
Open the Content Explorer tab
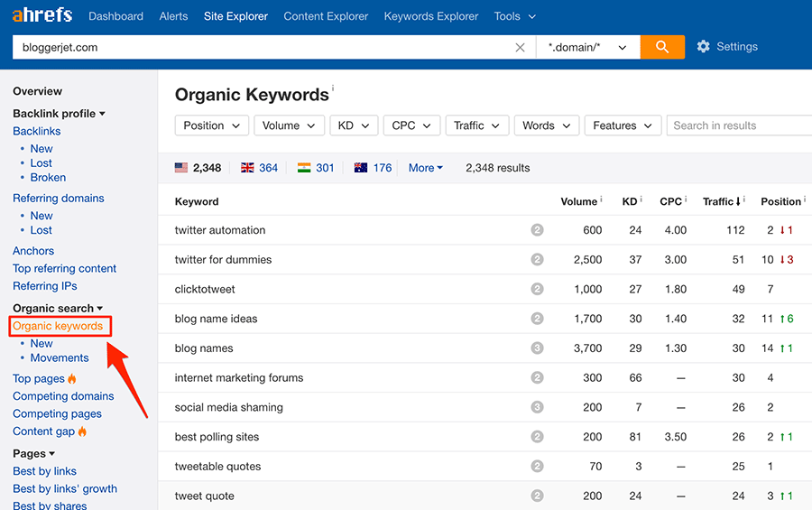326,16
